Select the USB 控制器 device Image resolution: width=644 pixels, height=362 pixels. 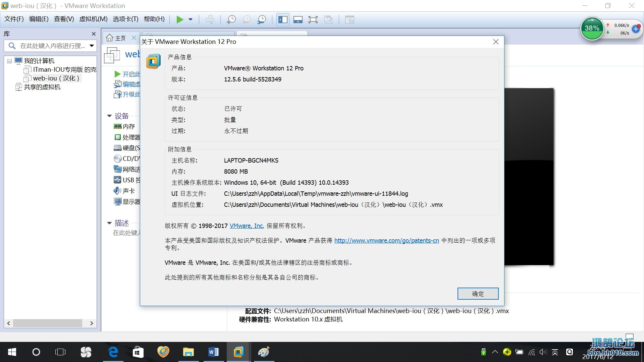[127, 180]
